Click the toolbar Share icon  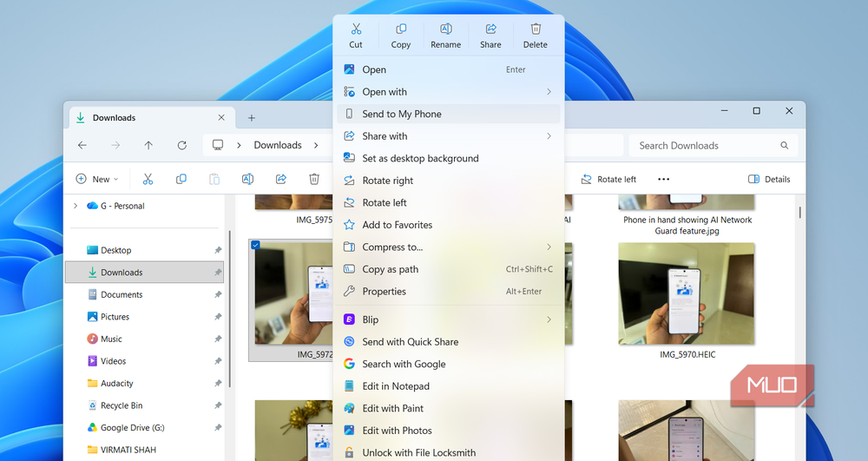click(x=280, y=179)
